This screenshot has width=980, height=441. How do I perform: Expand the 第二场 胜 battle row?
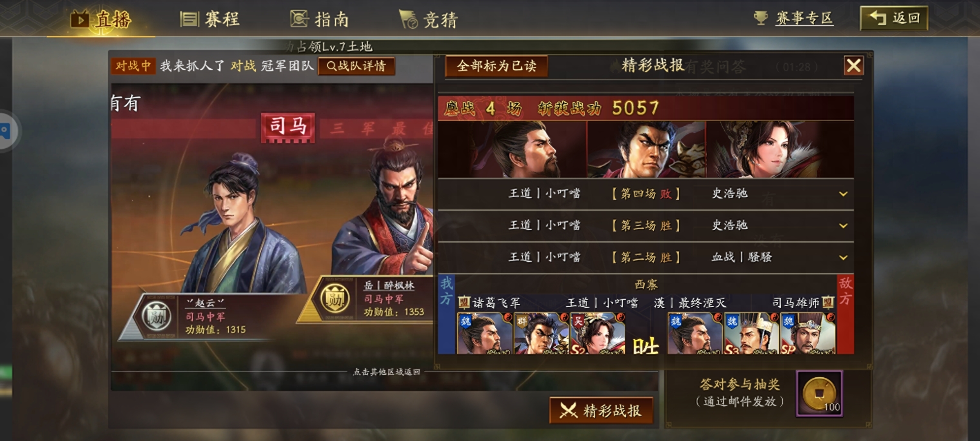(x=646, y=257)
